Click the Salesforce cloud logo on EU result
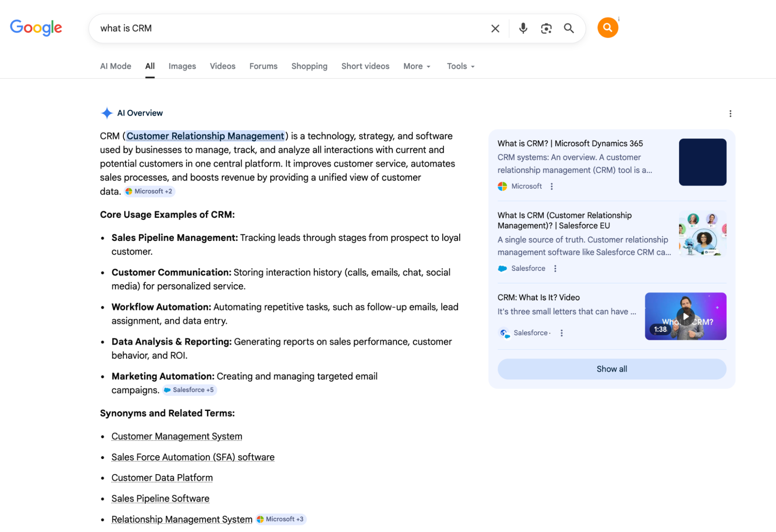The height and width of the screenshot is (532, 776). coord(502,268)
